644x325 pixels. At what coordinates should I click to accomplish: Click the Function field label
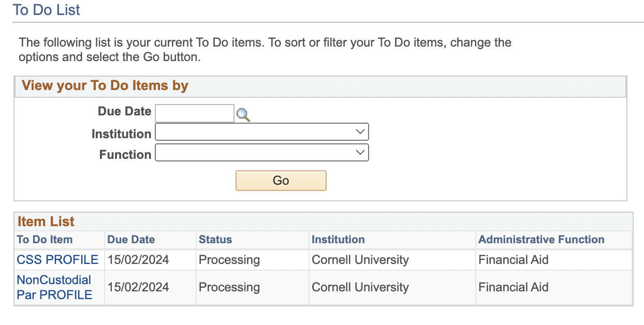[x=125, y=155]
